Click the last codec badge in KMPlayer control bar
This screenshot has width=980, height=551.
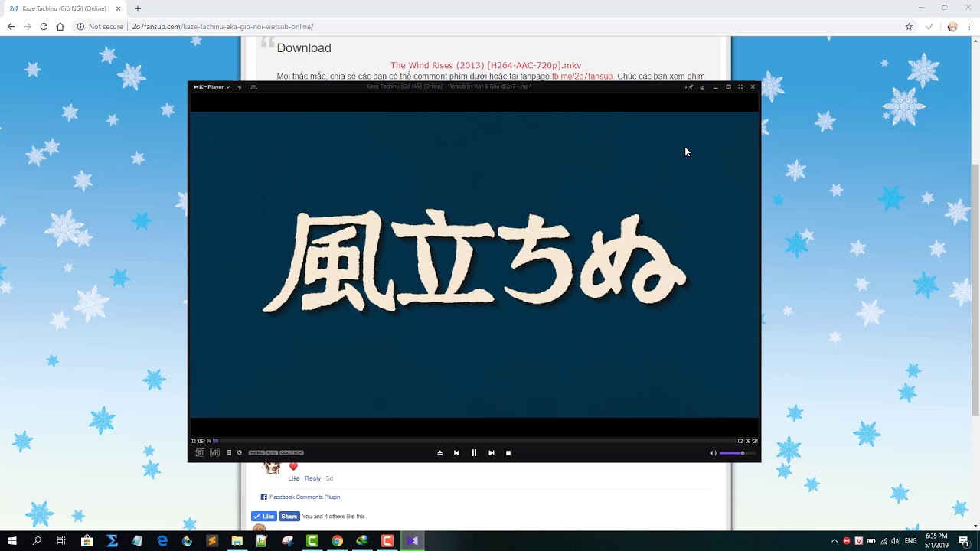tap(298, 453)
